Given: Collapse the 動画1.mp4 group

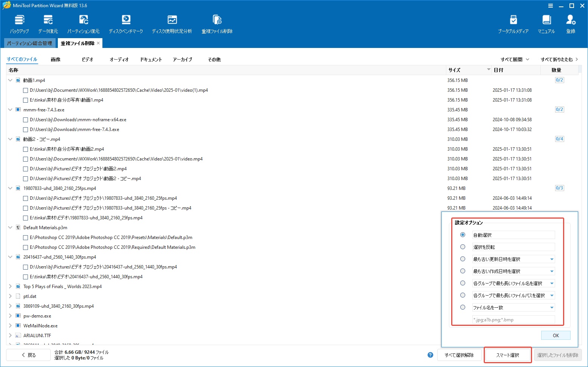Looking at the screenshot, I should tap(10, 80).
